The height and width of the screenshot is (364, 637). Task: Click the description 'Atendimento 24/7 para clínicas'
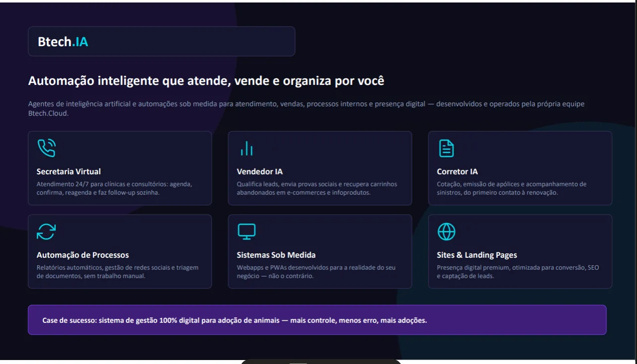(x=114, y=188)
